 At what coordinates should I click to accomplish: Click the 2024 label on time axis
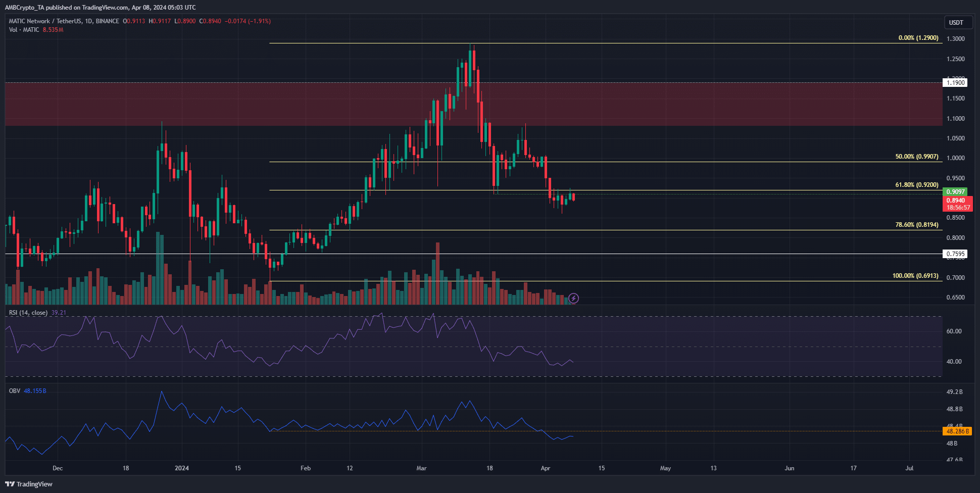tap(182, 468)
